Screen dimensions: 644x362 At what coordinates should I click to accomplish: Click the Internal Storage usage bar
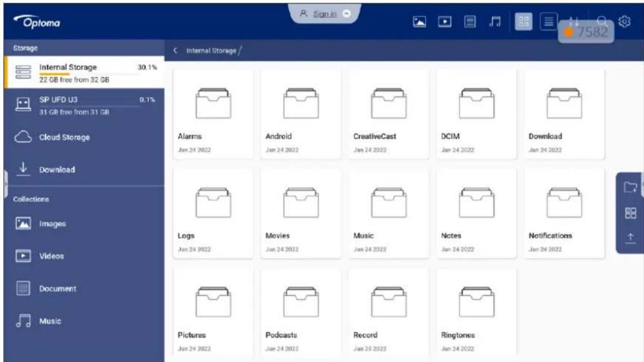(x=89, y=74)
